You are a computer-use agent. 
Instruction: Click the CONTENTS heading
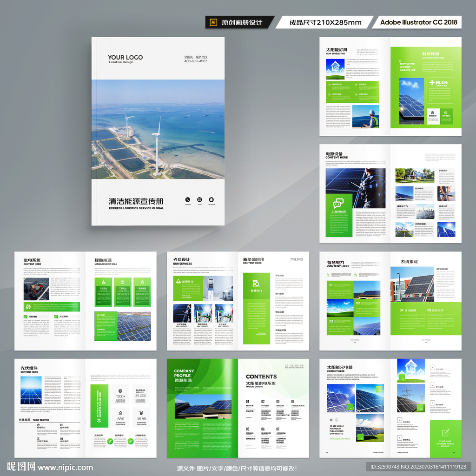pos(261,377)
